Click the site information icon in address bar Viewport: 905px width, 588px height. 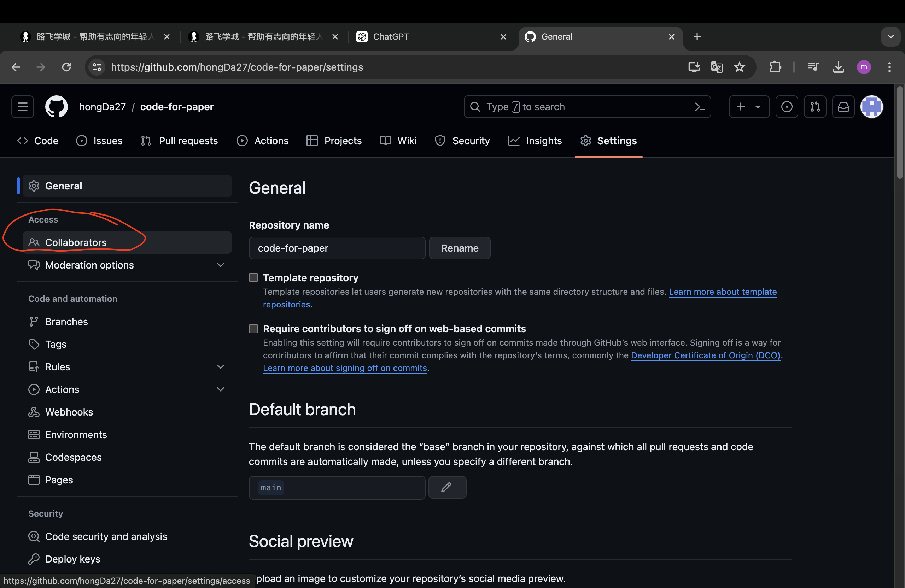point(97,67)
